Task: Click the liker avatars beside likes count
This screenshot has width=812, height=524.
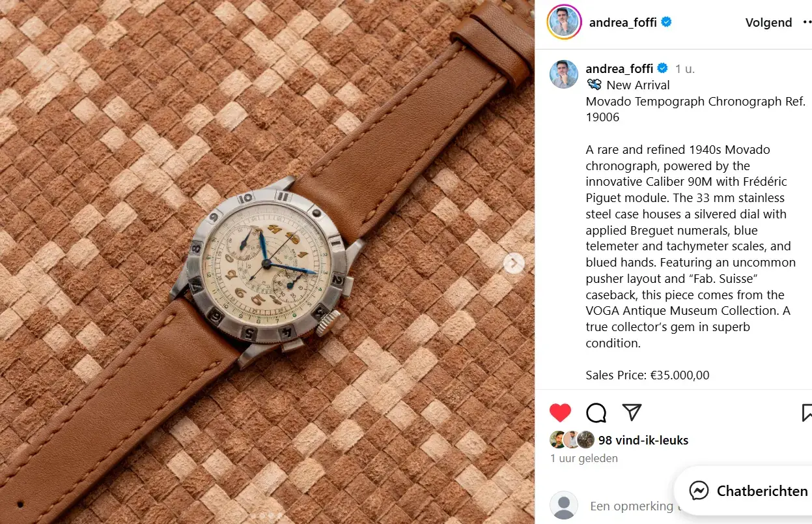Action: pyautogui.click(x=572, y=439)
